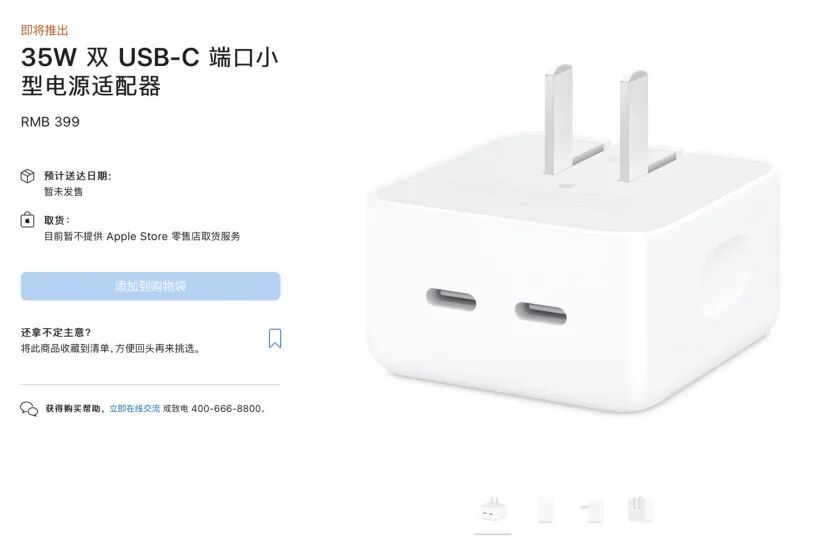
Task: Select the first thumbnail of the adapter's front view
Action: point(493,509)
